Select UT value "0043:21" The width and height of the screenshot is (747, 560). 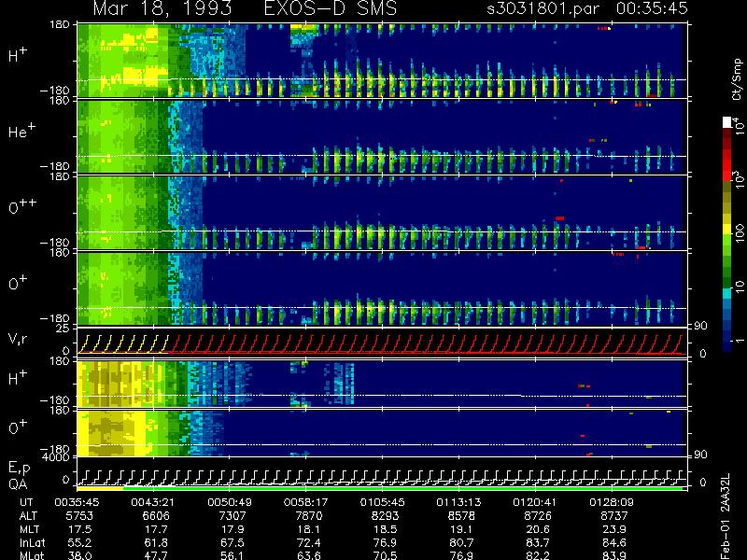click(x=150, y=502)
